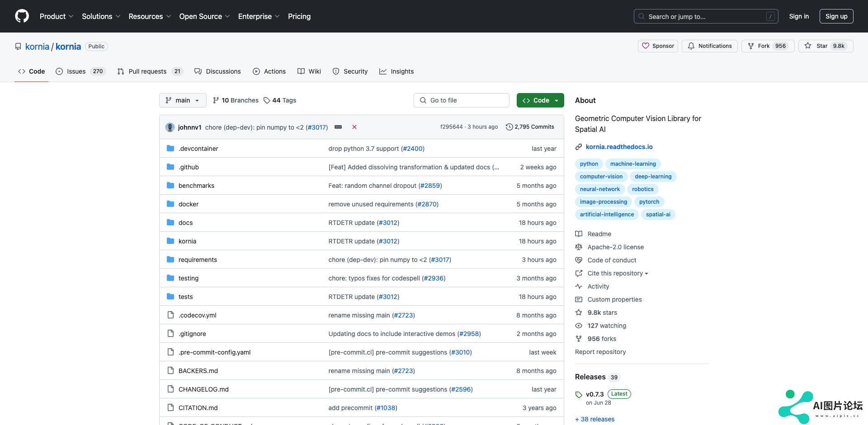Click the Sign in link
The height and width of the screenshot is (425, 868).
[x=799, y=16]
